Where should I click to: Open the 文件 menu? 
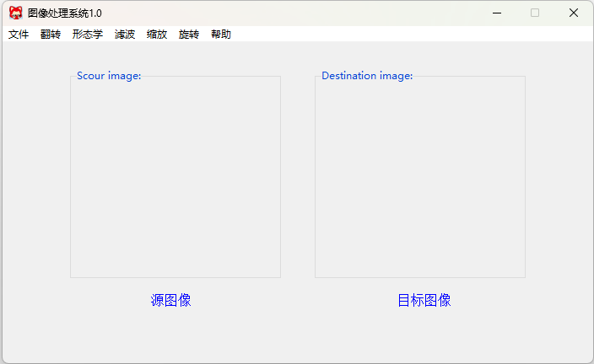pos(19,35)
